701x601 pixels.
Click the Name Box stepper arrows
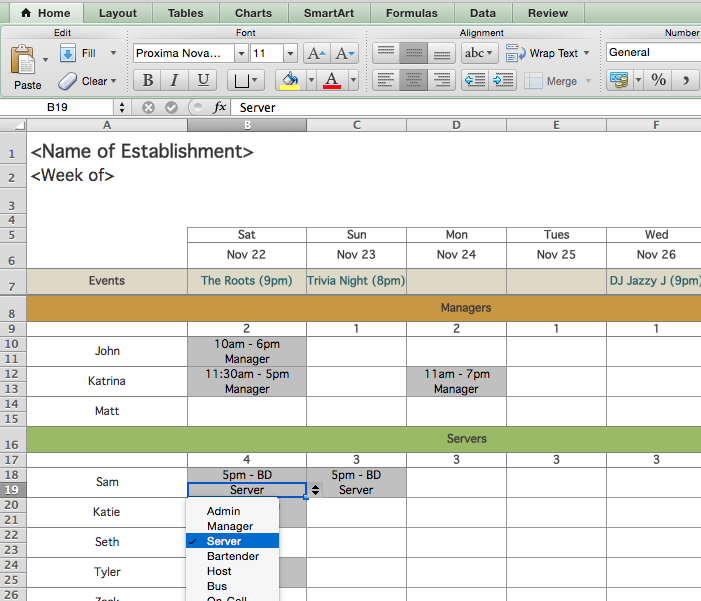point(122,107)
